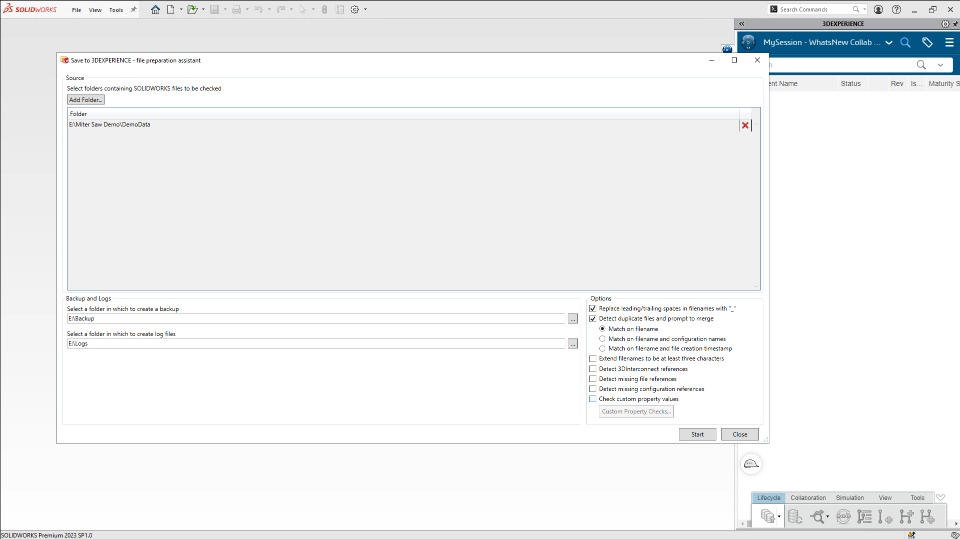The image size is (960, 539).
Task: Open the File menu
Action: click(x=77, y=10)
